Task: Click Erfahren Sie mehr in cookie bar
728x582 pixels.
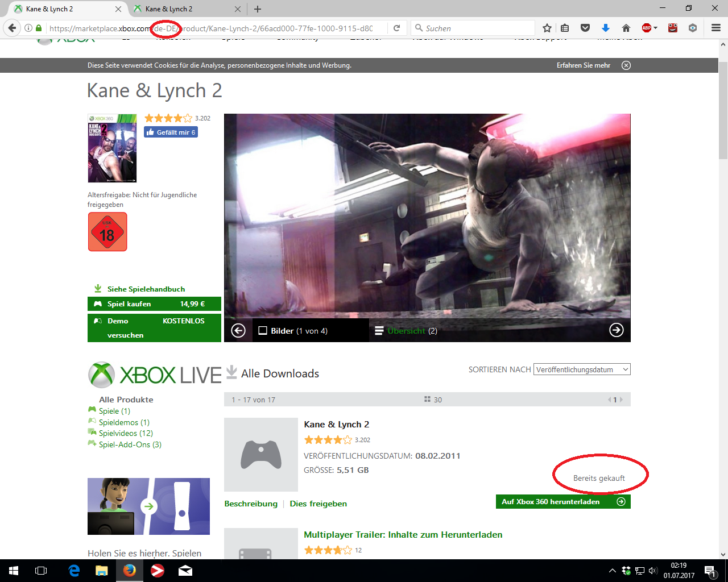Action: (x=584, y=65)
